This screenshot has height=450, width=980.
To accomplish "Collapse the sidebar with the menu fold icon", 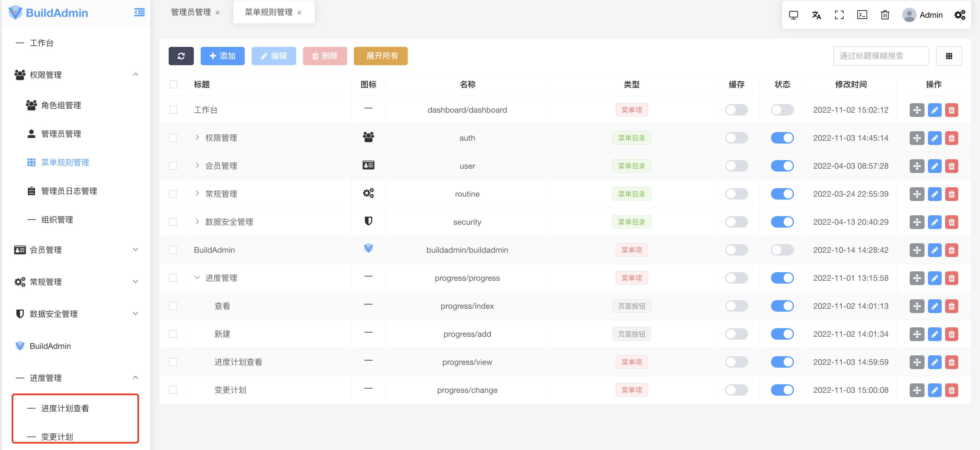I will (x=139, y=13).
